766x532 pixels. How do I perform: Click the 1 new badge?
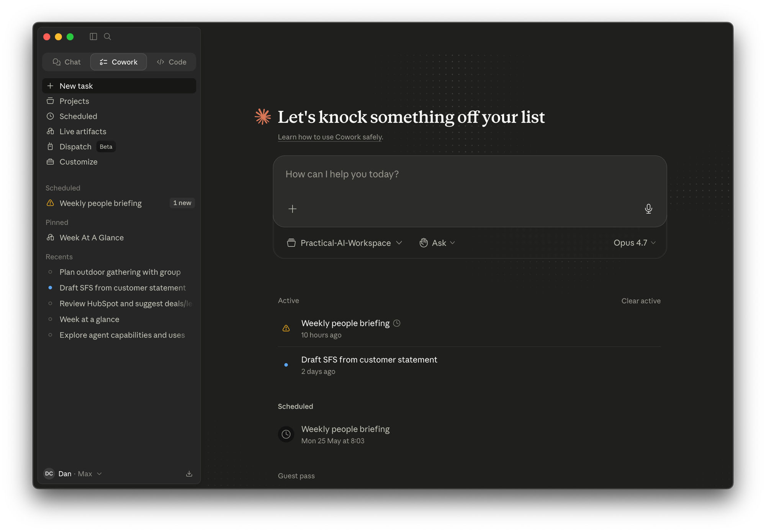point(182,203)
